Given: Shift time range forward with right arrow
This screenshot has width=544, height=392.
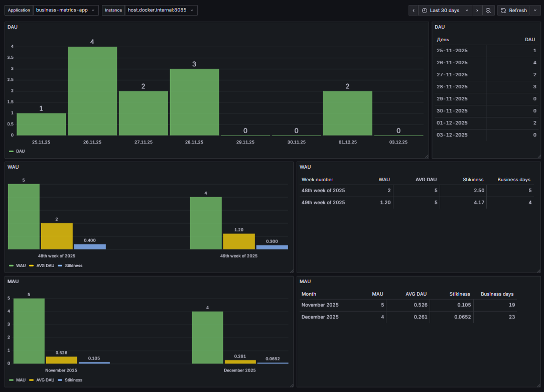Looking at the screenshot, I should [x=477, y=11].
